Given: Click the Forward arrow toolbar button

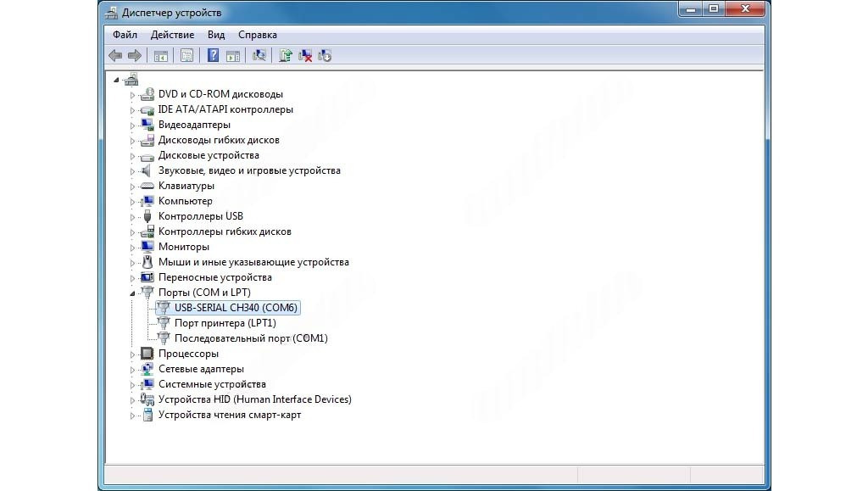Looking at the screenshot, I should coord(134,56).
